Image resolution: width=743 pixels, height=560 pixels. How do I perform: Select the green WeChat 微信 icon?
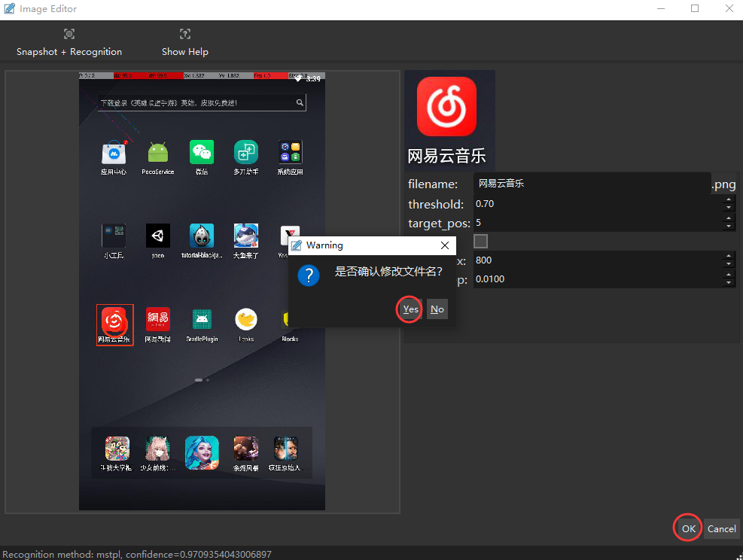pos(202,153)
